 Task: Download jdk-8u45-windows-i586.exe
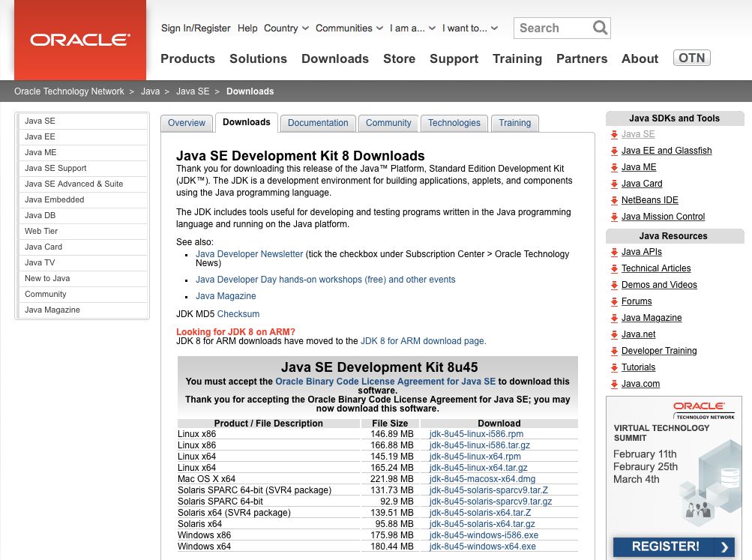click(x=484, y=535)
